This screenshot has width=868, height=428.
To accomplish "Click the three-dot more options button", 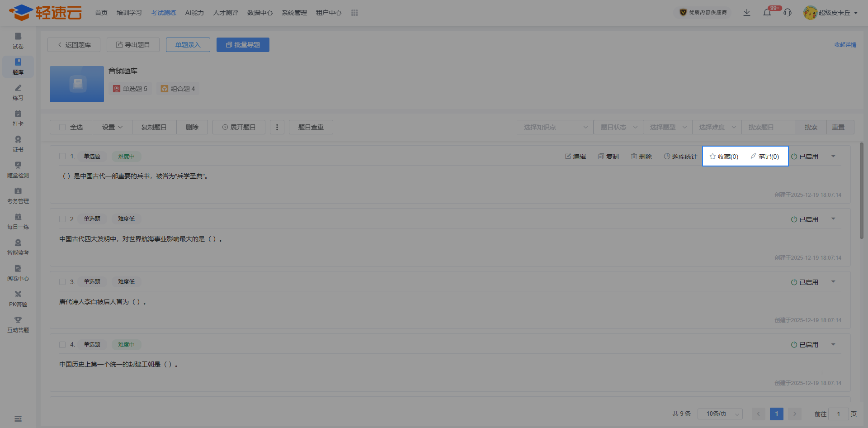I will 277,127.
